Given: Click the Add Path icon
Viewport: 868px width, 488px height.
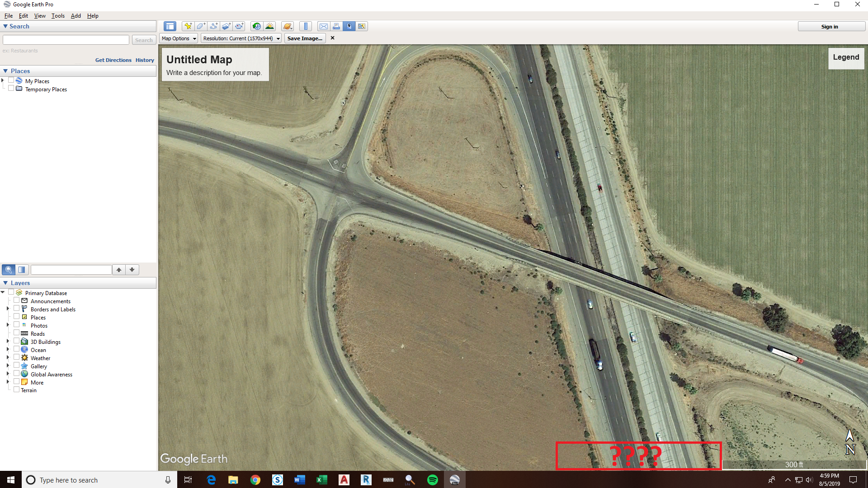Looking at the screenshot, I should 213,26.
